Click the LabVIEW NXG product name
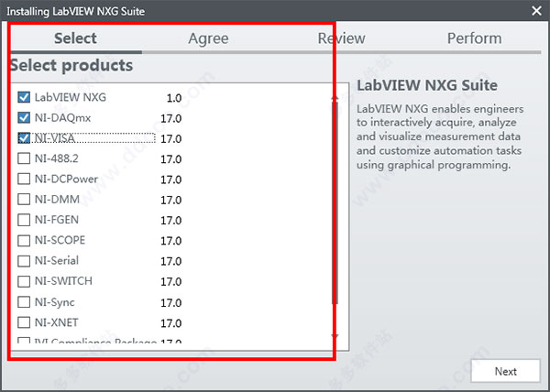This screenshot has height=392, width=550. 71,97
